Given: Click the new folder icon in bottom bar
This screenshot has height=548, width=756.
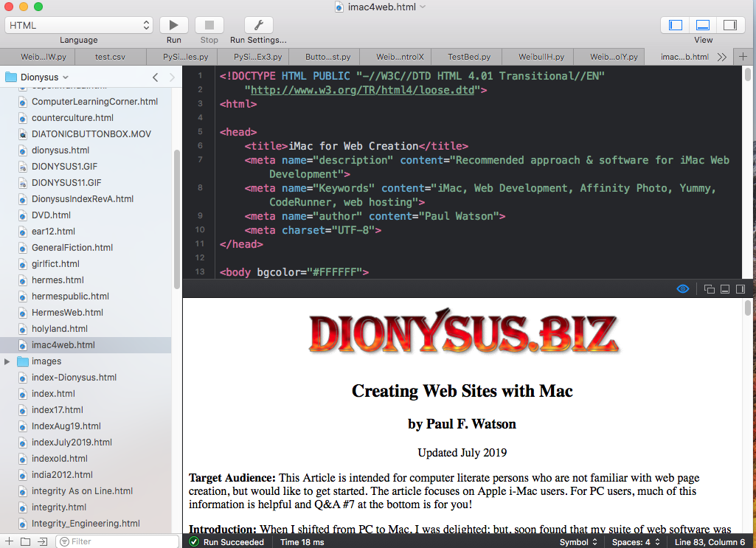Looking at the screenshot, I should (24, 541).
